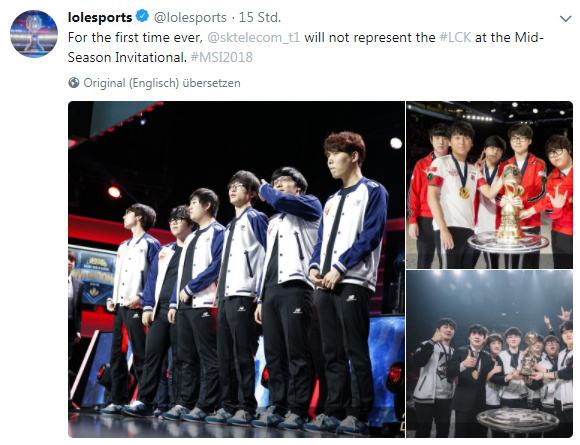Open the #LCK hashtag
This screenshot has height=445, width=580.
455,37
